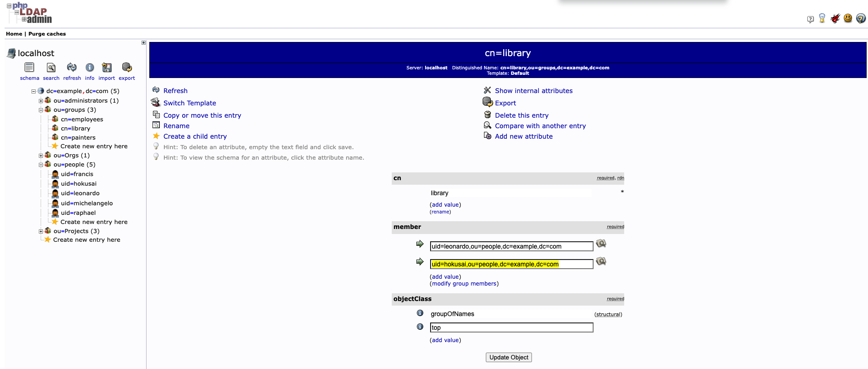The image size is (868, 369).
Task: Click the Rename link in actions list
Action: (x=176, y=126)
